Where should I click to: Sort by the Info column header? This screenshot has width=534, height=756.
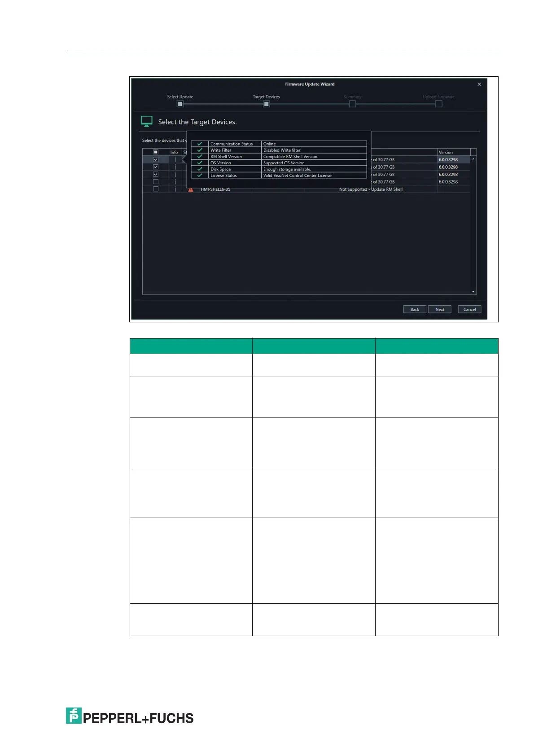(174, 152)
